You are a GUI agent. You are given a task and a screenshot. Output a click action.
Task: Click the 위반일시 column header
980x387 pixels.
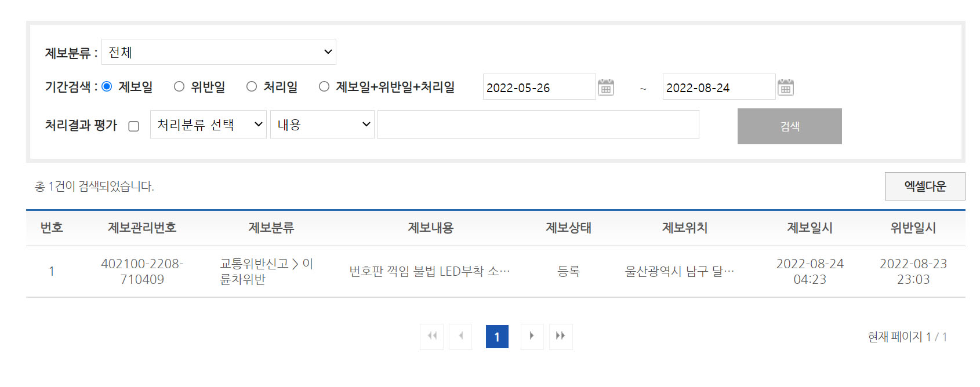(913, 228)
